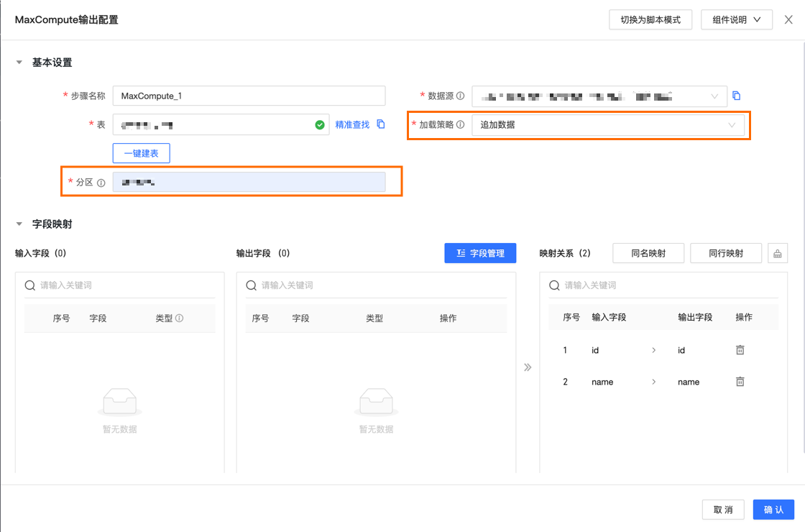Click the info icon next to 类型 column
The height and width of the screenshot is (532, 805).
click(x=180, y=318)
